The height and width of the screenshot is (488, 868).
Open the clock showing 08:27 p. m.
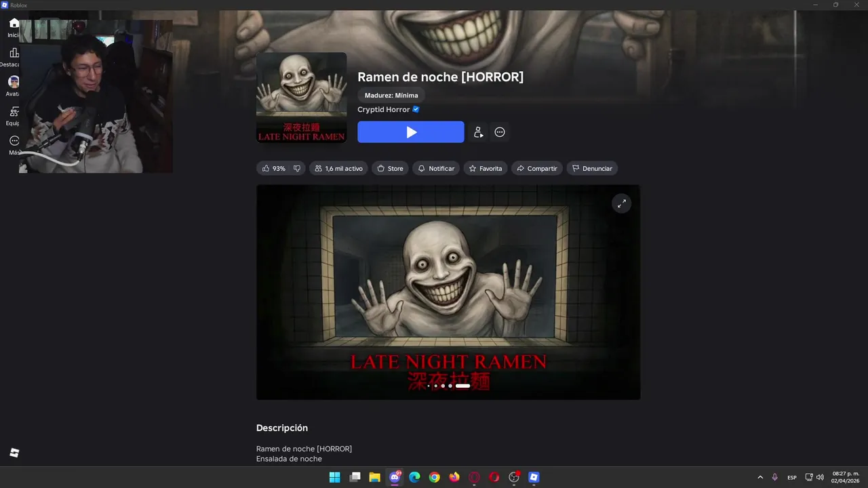(846, 477)
